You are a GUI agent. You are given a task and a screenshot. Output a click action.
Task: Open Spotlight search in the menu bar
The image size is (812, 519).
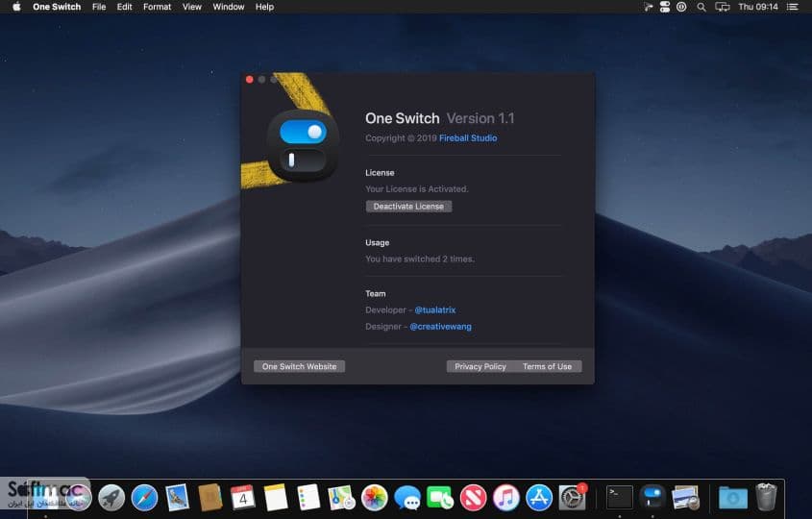(701, 7)
